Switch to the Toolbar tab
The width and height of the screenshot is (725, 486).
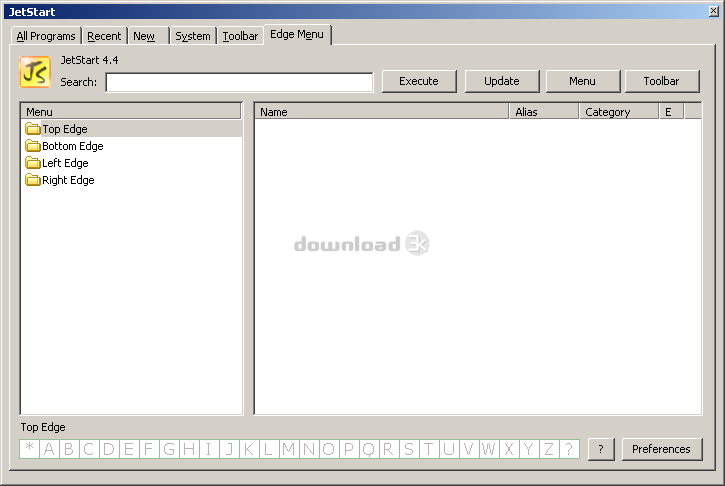point(240,36)
